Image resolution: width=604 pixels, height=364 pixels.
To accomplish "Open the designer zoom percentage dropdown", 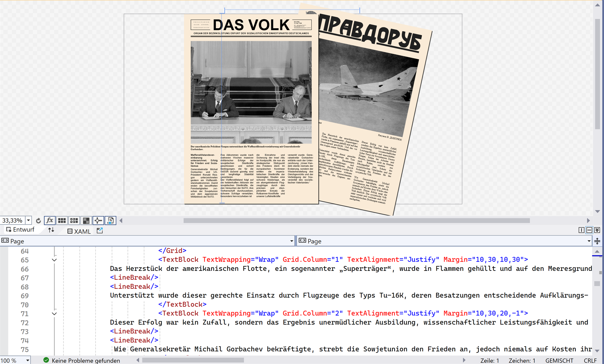I will 29,220.
